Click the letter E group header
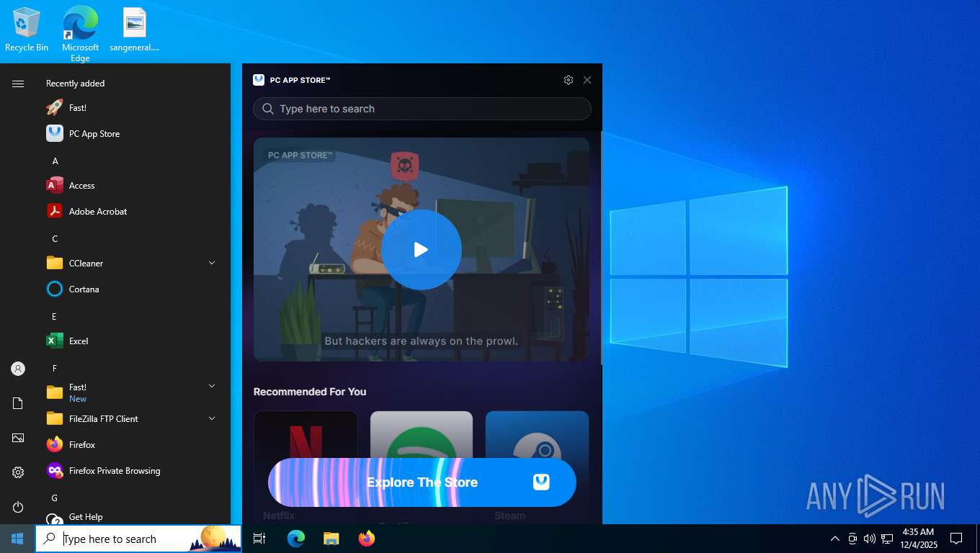 (x=54, y=317)
